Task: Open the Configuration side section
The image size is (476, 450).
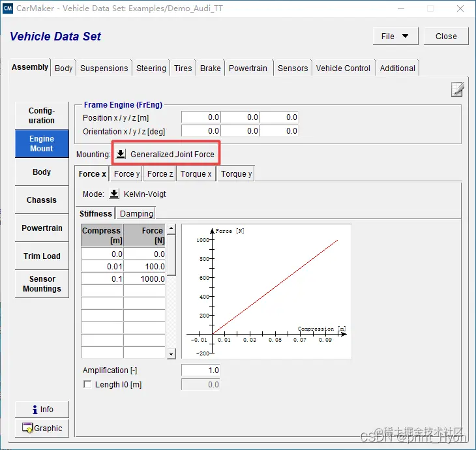Action: tap(42, 115)
